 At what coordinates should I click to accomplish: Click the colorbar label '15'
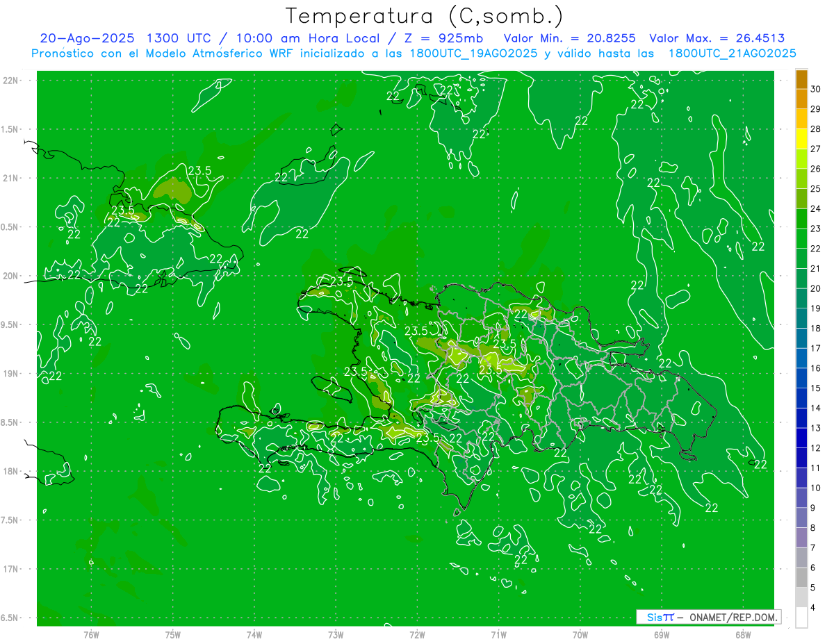816,388
